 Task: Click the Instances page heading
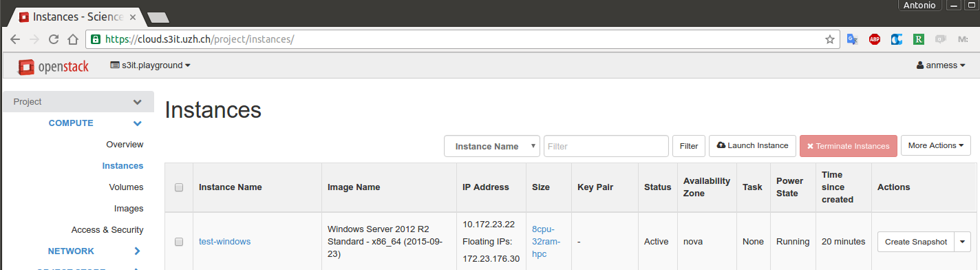coord(213,110)
